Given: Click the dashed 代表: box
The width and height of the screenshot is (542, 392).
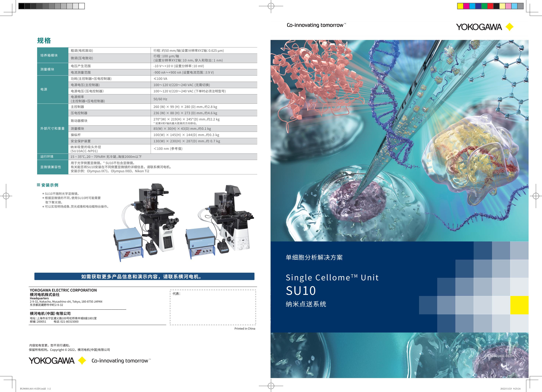Looking at the screenshot, I should (x=213, y=308).
